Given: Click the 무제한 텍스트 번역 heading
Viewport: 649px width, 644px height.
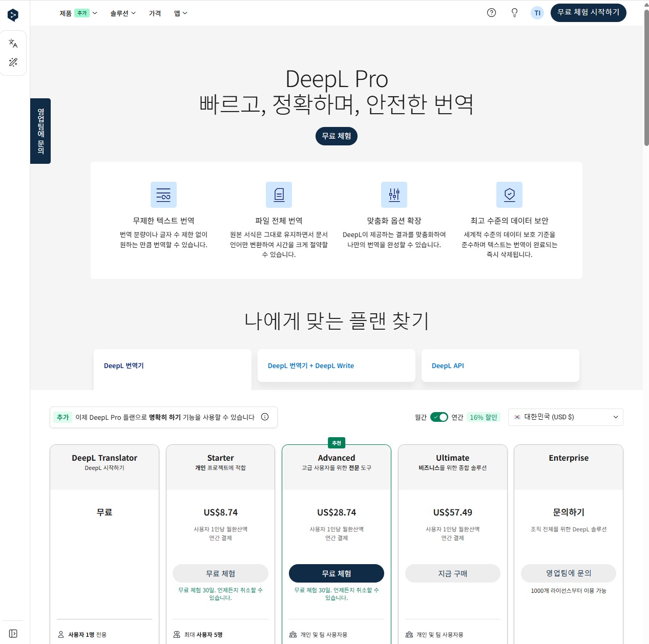Looking at the screenshot, I should 163,221.
